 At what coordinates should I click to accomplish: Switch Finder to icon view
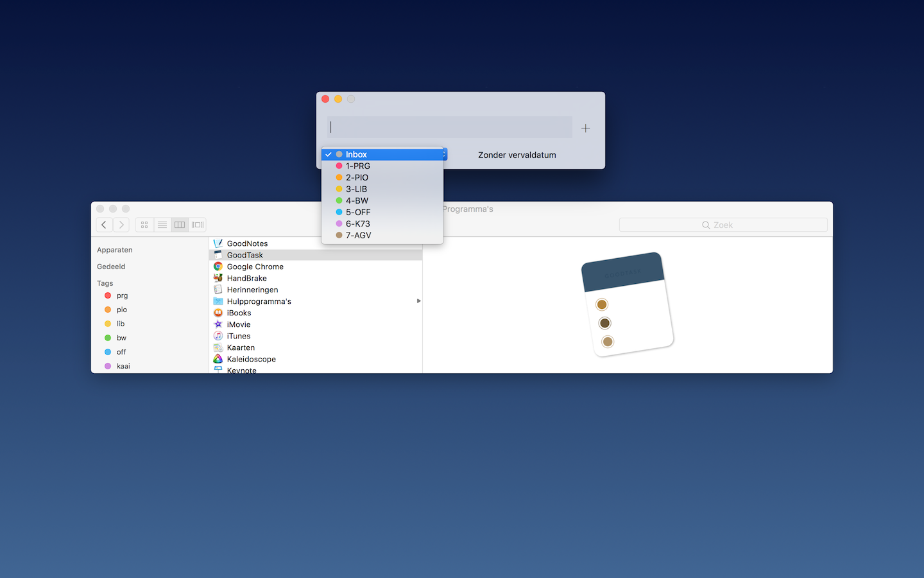144,225
